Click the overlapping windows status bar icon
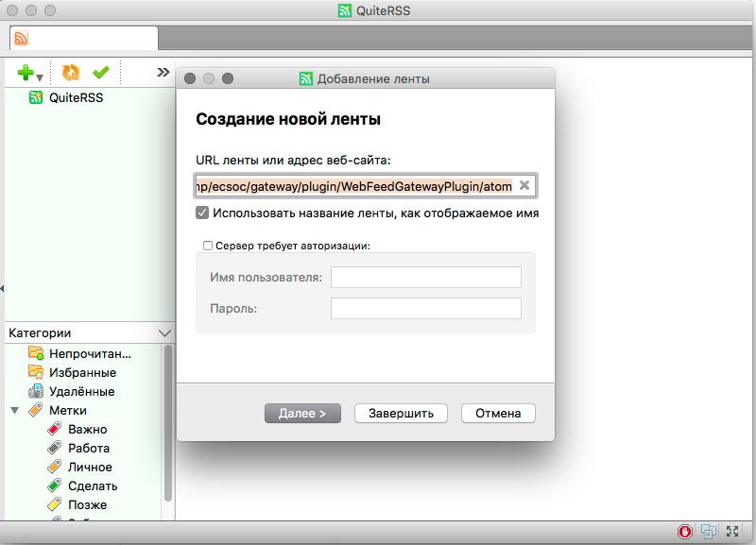This screenshot has width=756, height=545. click(708, 532)
